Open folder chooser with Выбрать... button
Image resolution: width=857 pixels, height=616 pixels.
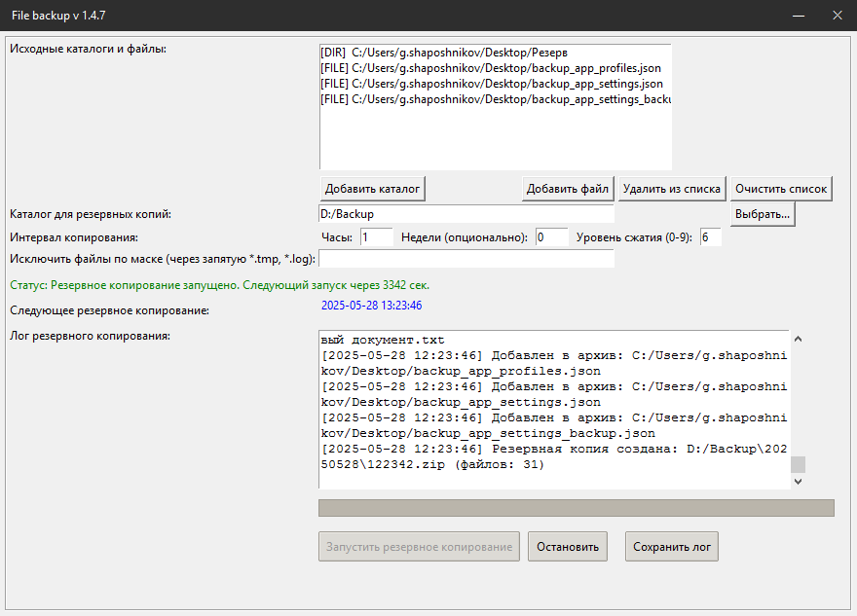coord(763,214)
